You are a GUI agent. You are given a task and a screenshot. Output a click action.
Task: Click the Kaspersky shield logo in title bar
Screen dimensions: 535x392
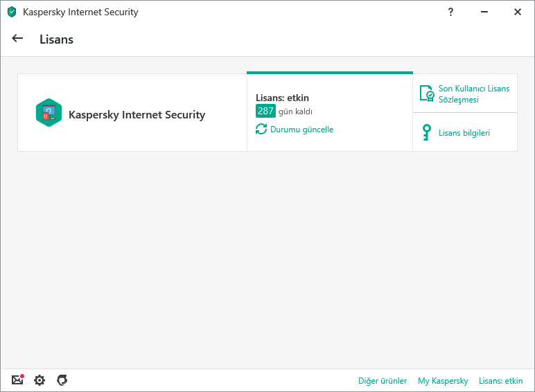[x=12, y=12]
